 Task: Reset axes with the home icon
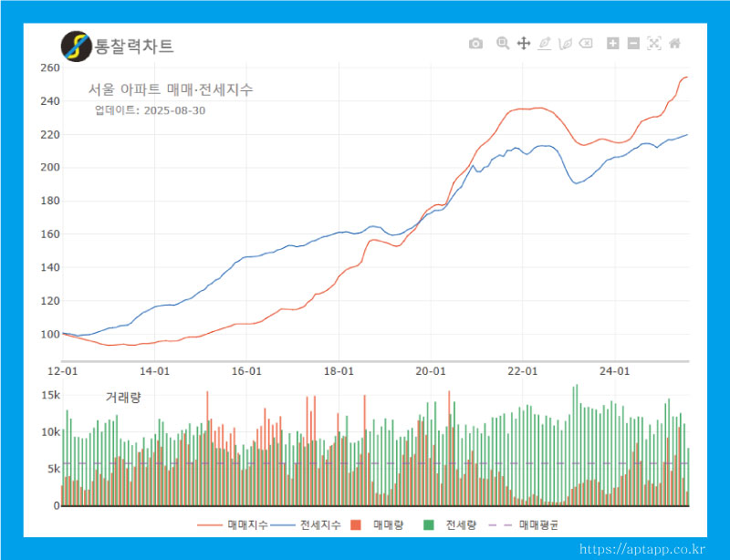[x=675, y=44]
